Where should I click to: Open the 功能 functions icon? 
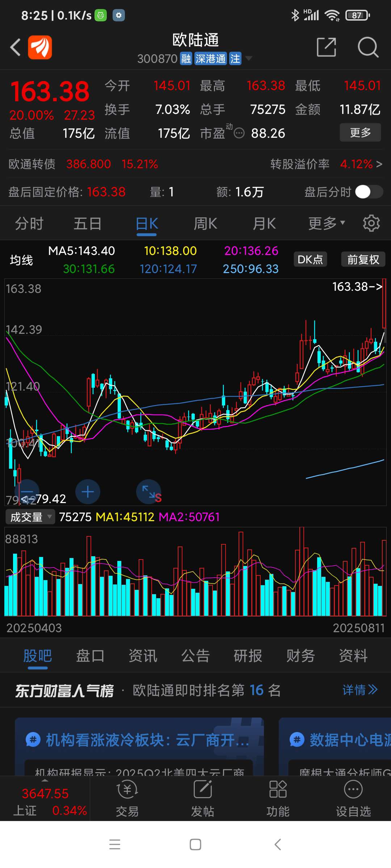tap(278, 799)
